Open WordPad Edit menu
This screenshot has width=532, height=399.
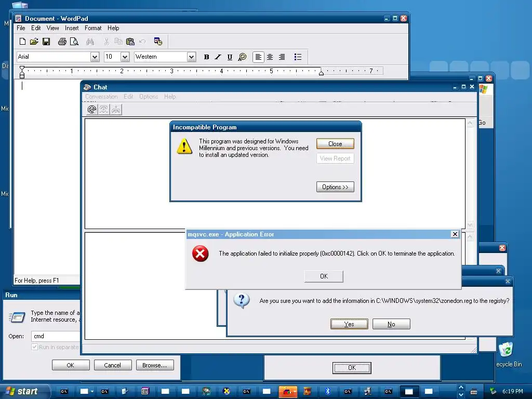click(36, 28)
